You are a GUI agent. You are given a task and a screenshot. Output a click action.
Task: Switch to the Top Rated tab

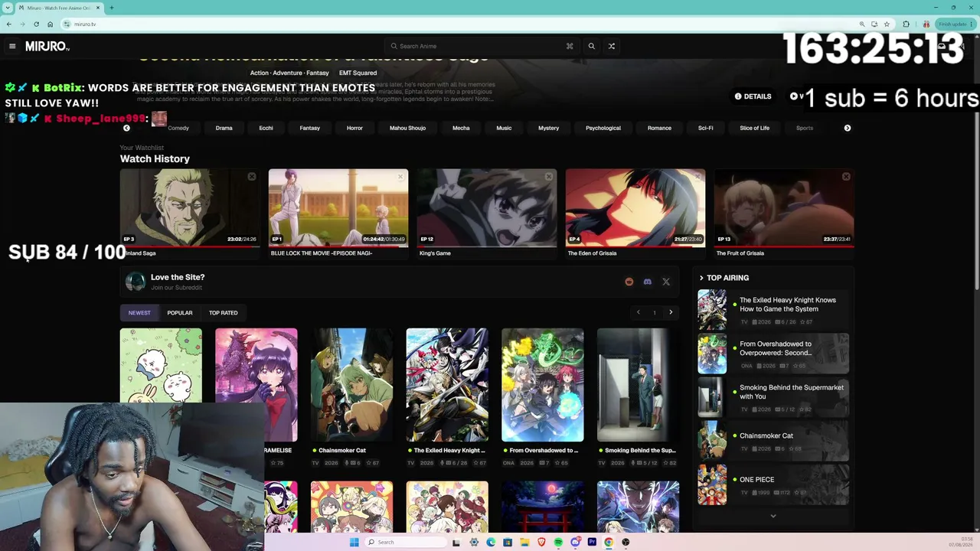click(224, 313)
